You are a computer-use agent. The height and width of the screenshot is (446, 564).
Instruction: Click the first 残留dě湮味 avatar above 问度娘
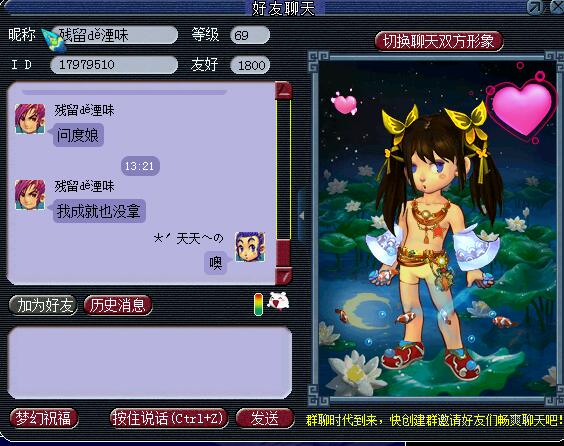(30, 119)
